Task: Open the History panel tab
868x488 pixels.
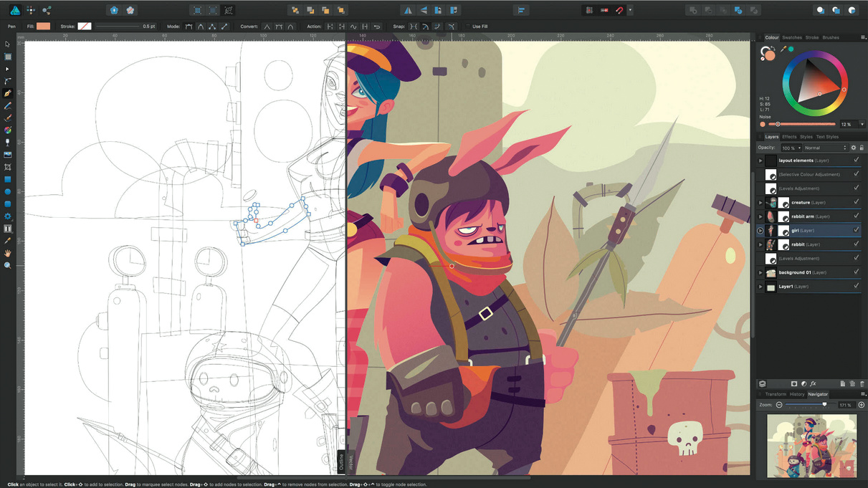Action: [x=796, y=394]
